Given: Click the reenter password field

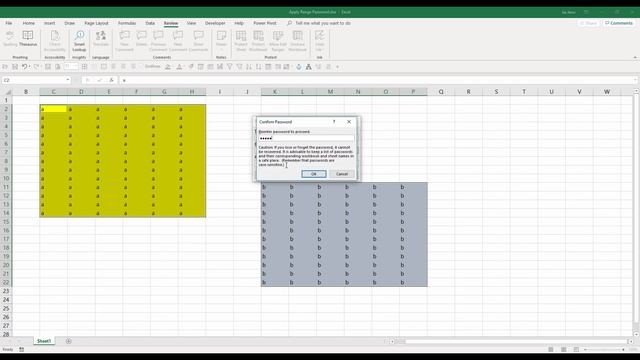Looking at the screenshot, I should click(306, 138).
